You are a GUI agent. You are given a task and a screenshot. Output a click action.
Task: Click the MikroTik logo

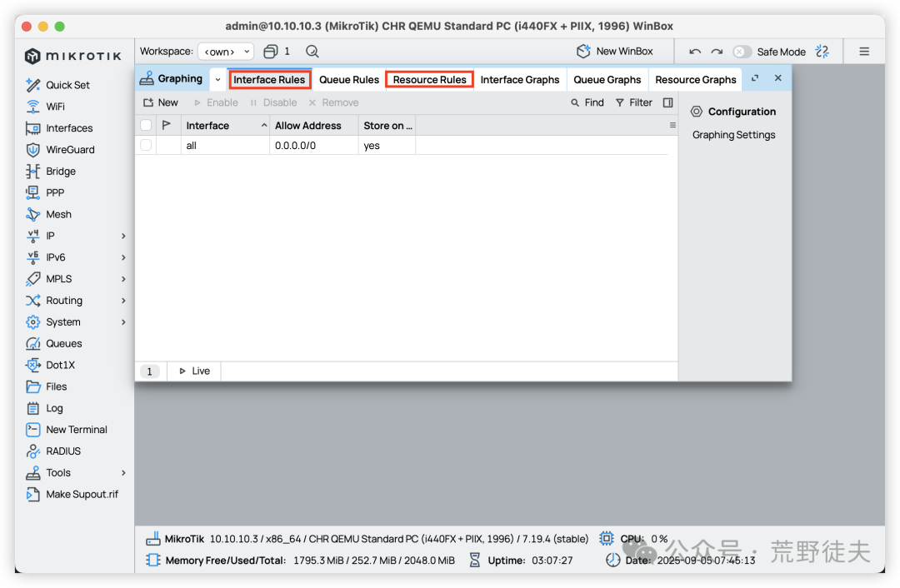tap(73, 56)
